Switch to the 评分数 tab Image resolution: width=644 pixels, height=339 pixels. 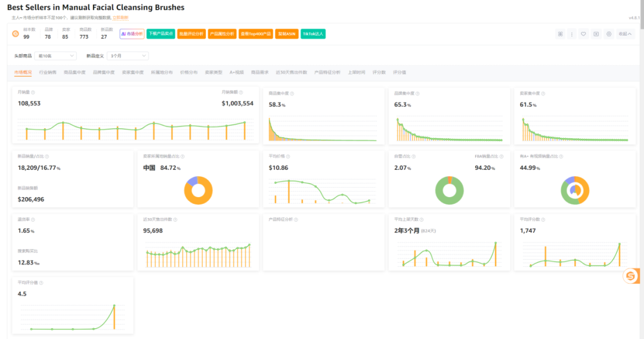(379, 72)
